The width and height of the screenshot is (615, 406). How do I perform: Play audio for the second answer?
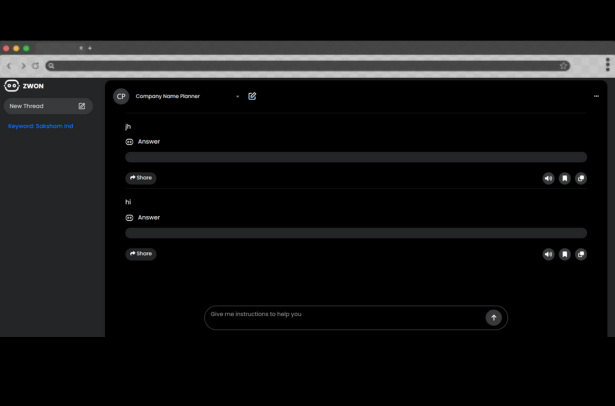point(548,254)
